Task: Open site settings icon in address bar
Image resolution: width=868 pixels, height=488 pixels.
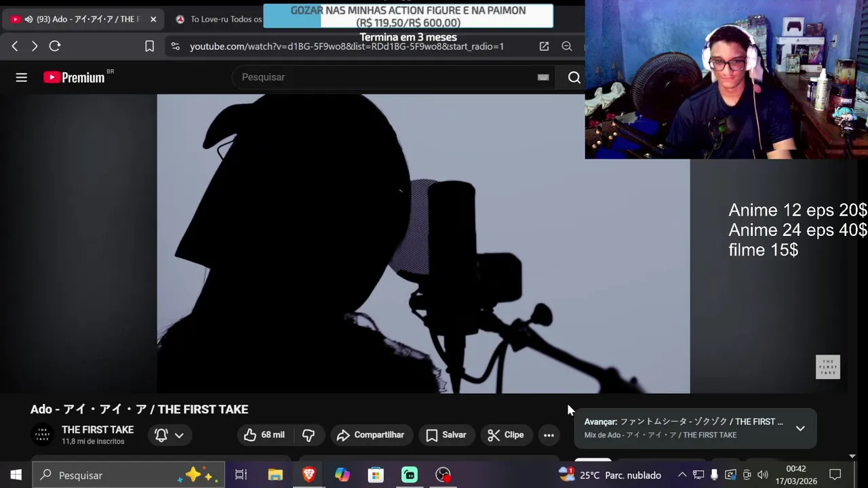Action: 176,46
